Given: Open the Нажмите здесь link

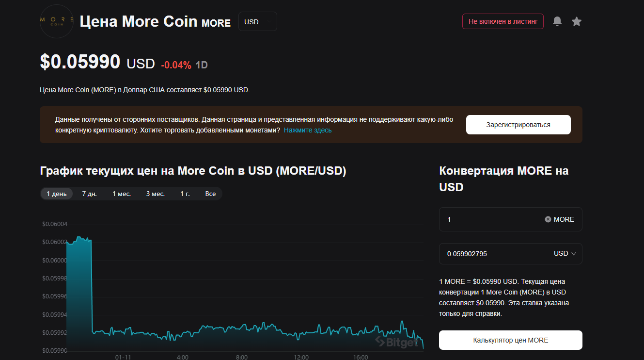Looking at the screenshot, I should click(x=307, y=130).
